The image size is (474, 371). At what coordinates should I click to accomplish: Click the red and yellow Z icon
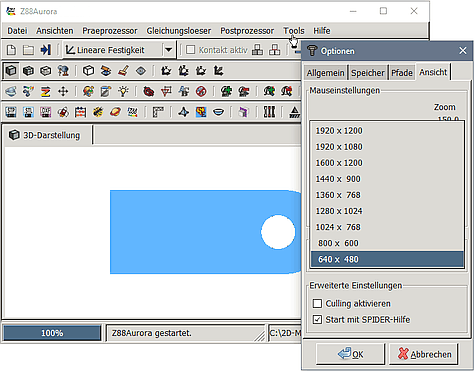pos(46,91)
